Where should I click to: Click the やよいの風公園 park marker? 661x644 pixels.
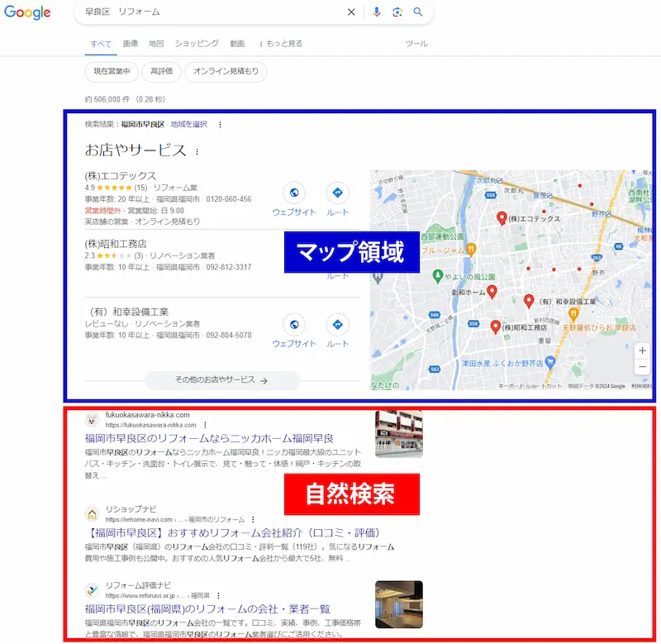[x=438, y=276]
